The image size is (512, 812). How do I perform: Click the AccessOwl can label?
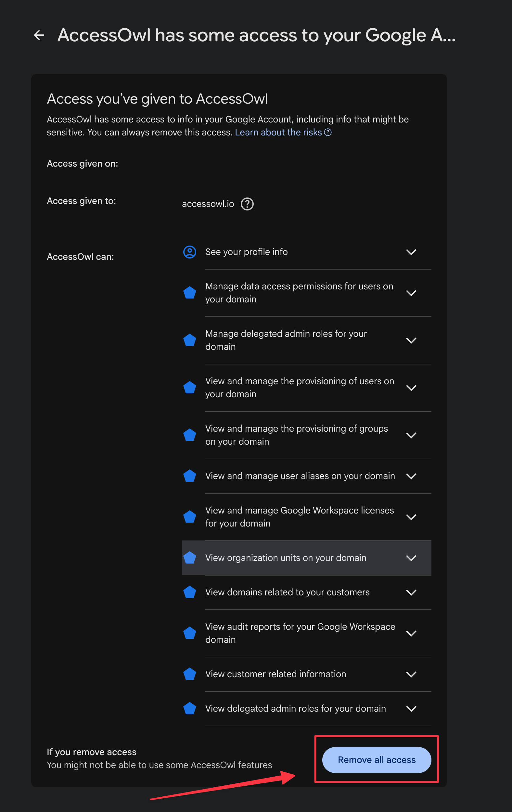pyautogui.click(x=80, y=257)
